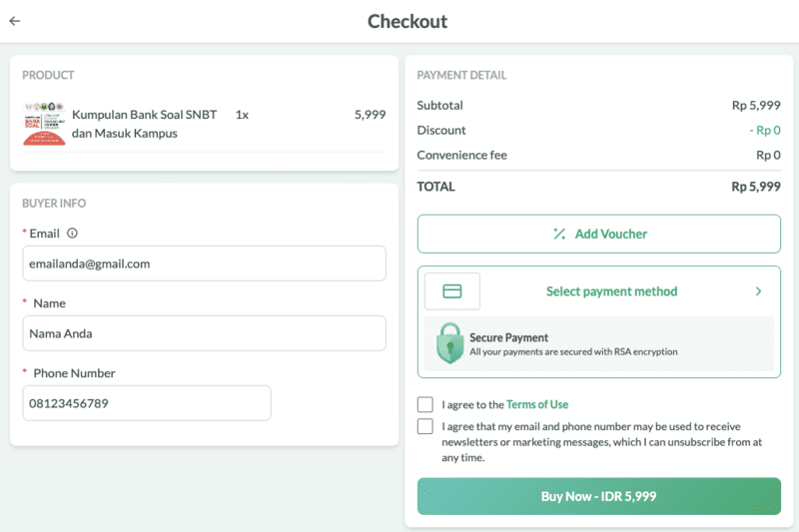Click the voucher percent icon
Viewport: 799px width, 532px height.
pyautogui.click(x=559, y=234)
